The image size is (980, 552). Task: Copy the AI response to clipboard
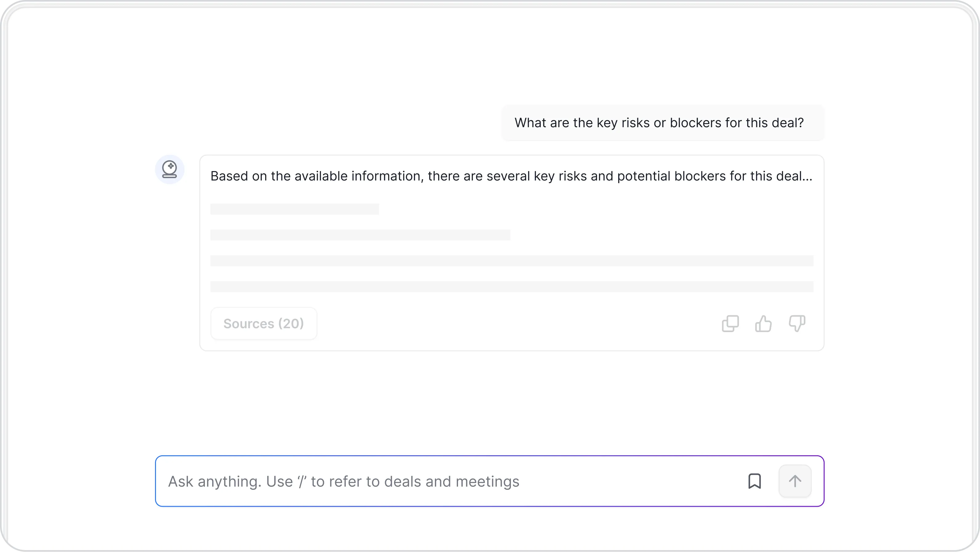(x=730, y=324)
